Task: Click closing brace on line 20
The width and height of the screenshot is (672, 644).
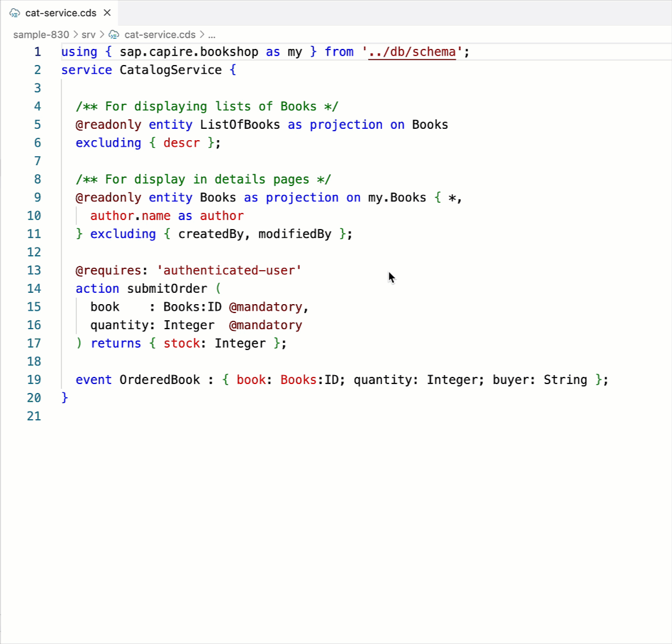Action: pyautogui.click(x=65, y=398)
